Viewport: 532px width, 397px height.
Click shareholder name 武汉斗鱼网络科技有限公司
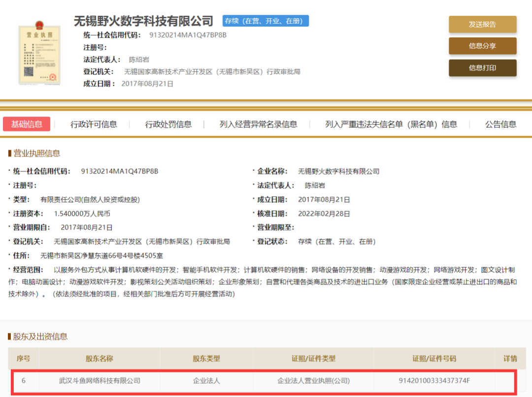tap(100, 381)
